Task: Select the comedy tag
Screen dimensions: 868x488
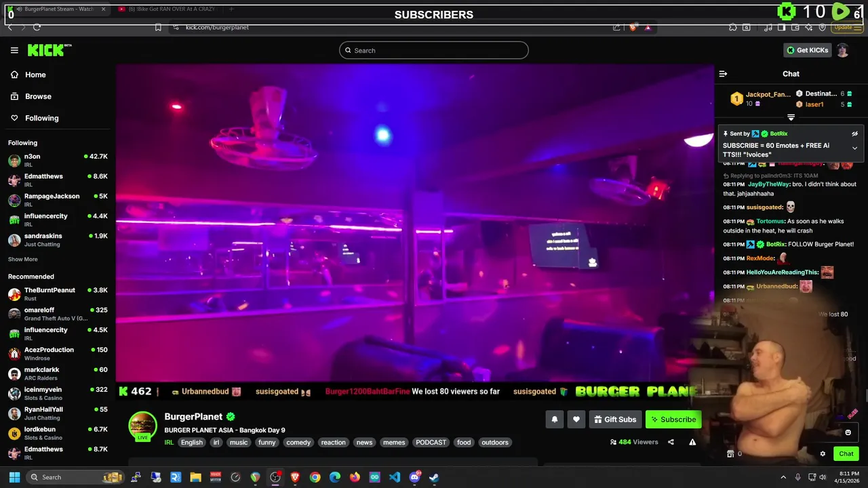Action: coord(298,443)
